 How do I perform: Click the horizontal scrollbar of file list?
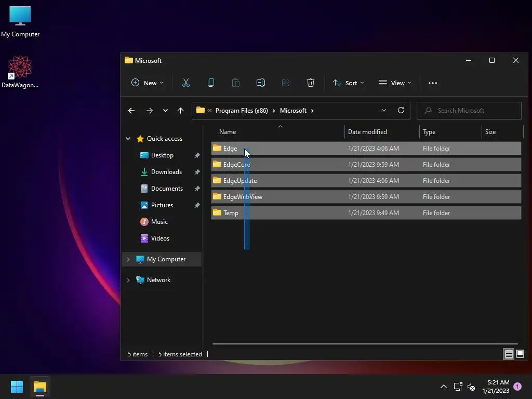365,344
